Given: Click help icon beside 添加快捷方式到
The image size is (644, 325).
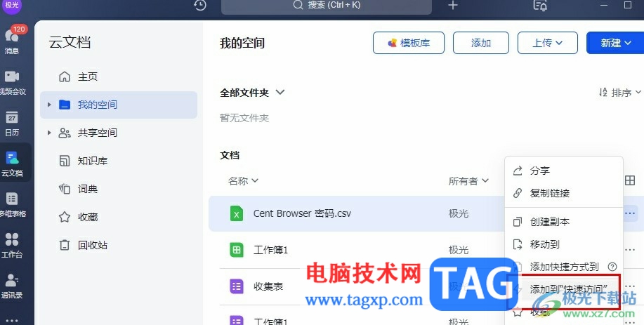Looking at the screenshot, I should pos(612,267).
